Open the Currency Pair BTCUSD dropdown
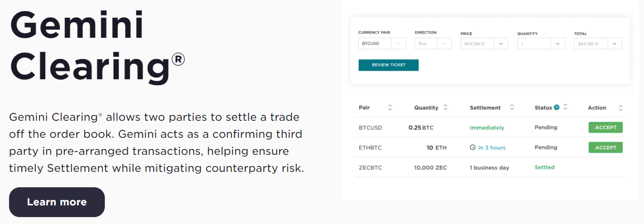Viewport: 644px width, 224px height. pyautogui.click(x=382, y=44)
